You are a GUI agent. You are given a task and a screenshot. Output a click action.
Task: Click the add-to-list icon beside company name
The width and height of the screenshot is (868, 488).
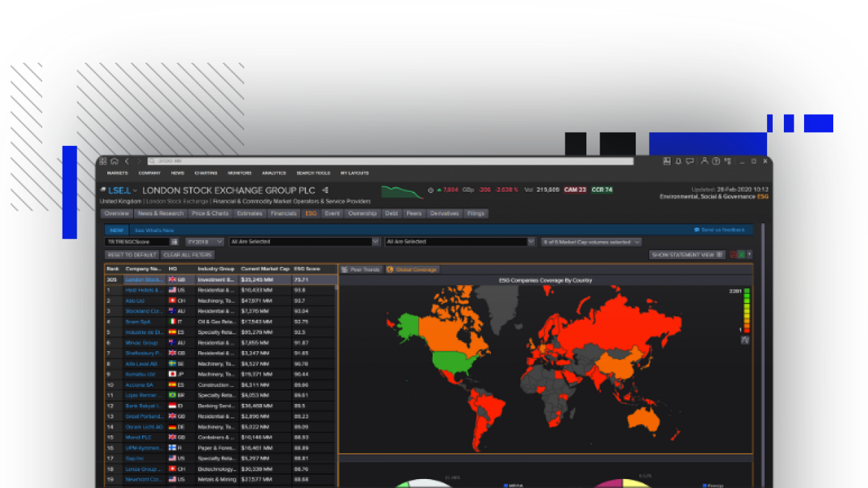[x=325, y=190]
